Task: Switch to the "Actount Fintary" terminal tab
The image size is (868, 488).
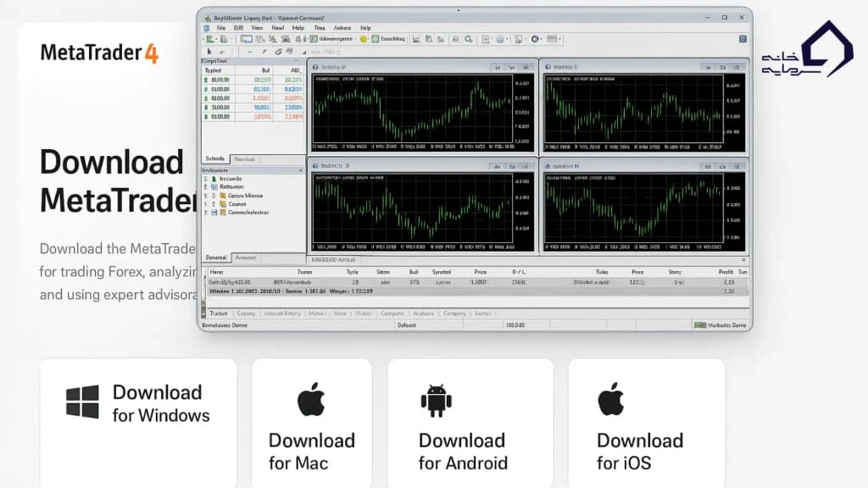Action: tap(282, 313)
